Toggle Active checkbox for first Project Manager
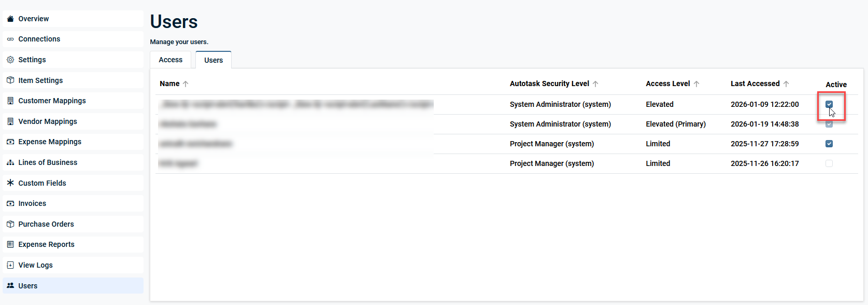The height and width of the screenshot is (305, 868). [829, 144]
